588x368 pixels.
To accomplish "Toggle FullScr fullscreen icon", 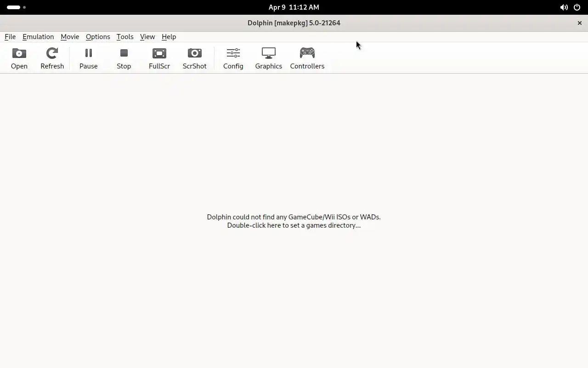I will [x=159, y=53].
